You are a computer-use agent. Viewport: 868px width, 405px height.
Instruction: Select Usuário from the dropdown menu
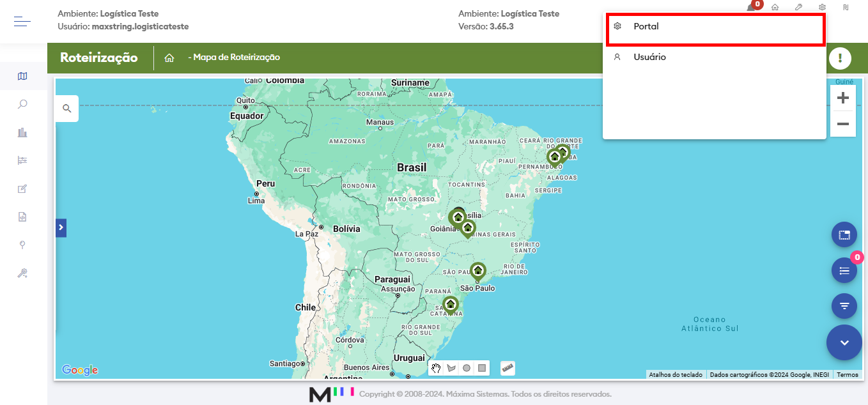pyautogui.click(x=715, y=57)
